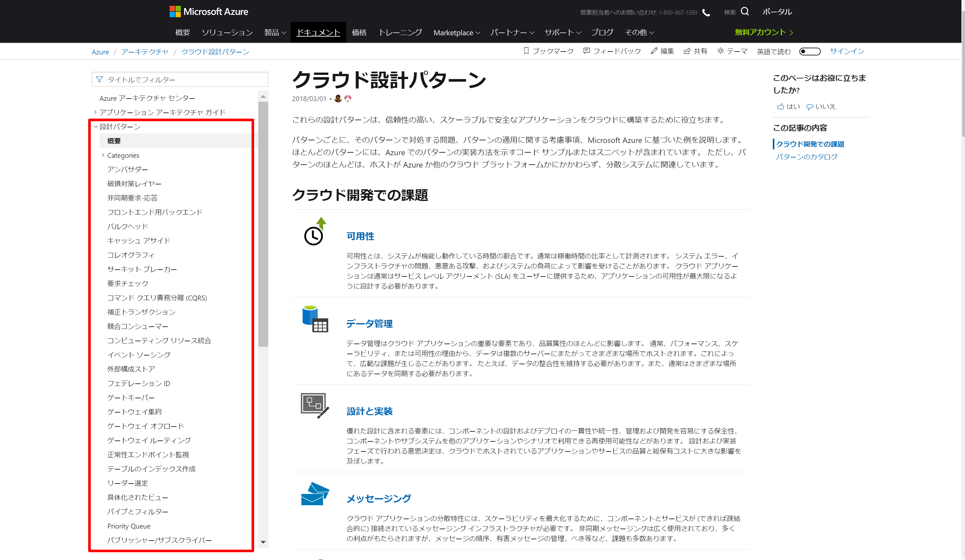
Task: Click the タイトルでフィルター input field
Action: pyautogui.click(x=180, y=79)
